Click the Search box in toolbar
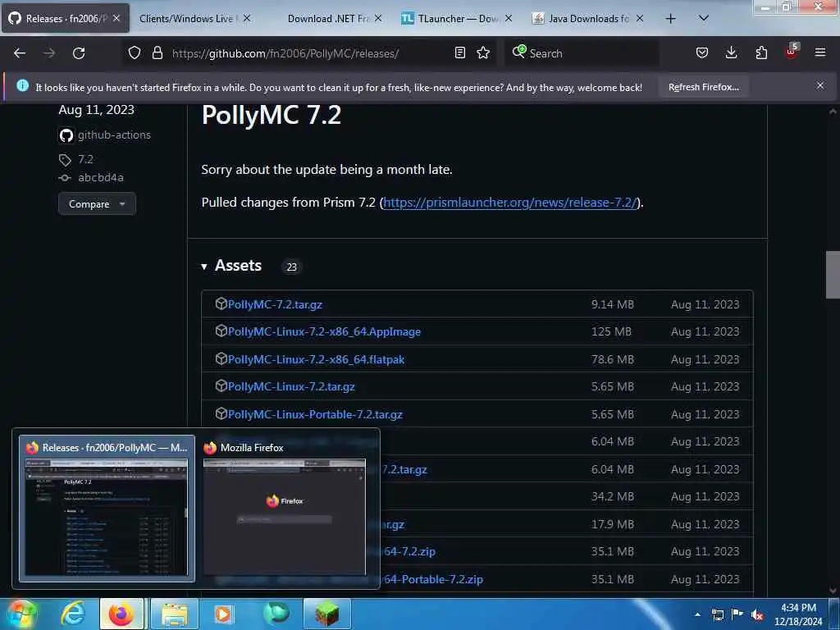 [x=582, y=53]
